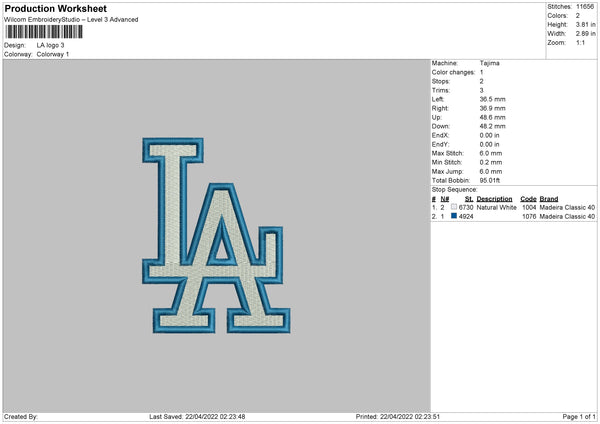600x424 pixels.
Task: Select the Up value "48.6 mm"
Action: [x=492, y=117]
